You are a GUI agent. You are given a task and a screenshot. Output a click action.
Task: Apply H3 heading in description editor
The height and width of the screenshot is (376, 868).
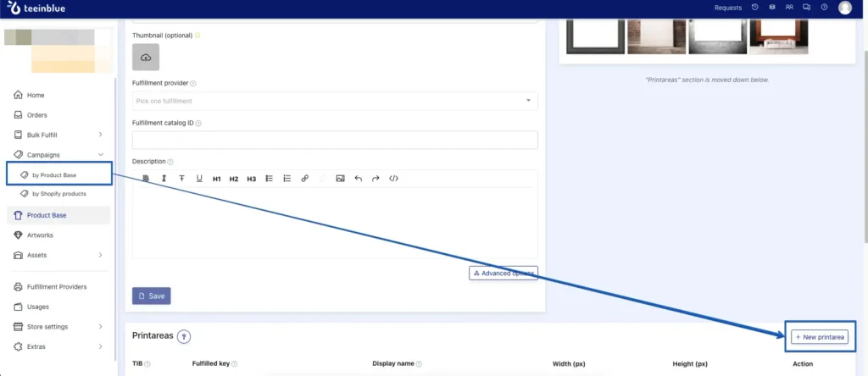pos(251,179)
